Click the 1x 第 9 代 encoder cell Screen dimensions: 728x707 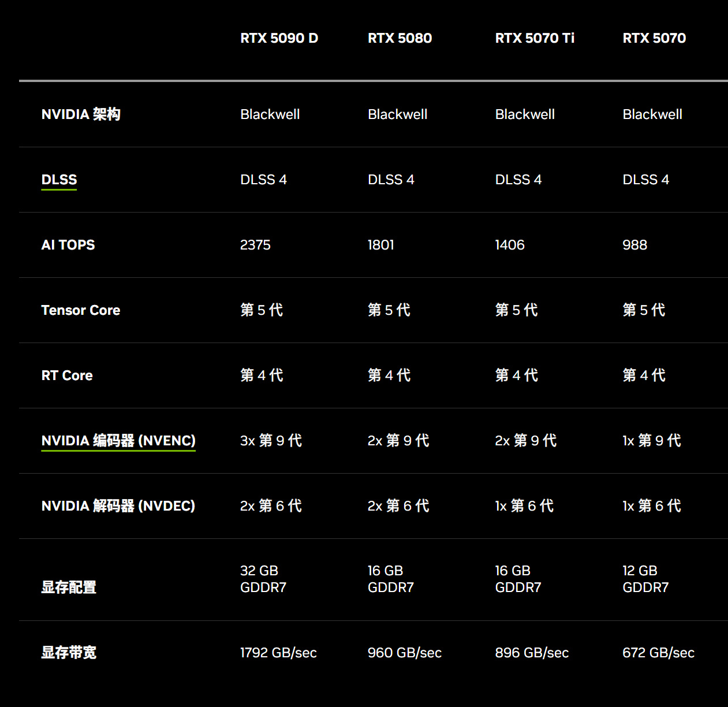point(652,441)
